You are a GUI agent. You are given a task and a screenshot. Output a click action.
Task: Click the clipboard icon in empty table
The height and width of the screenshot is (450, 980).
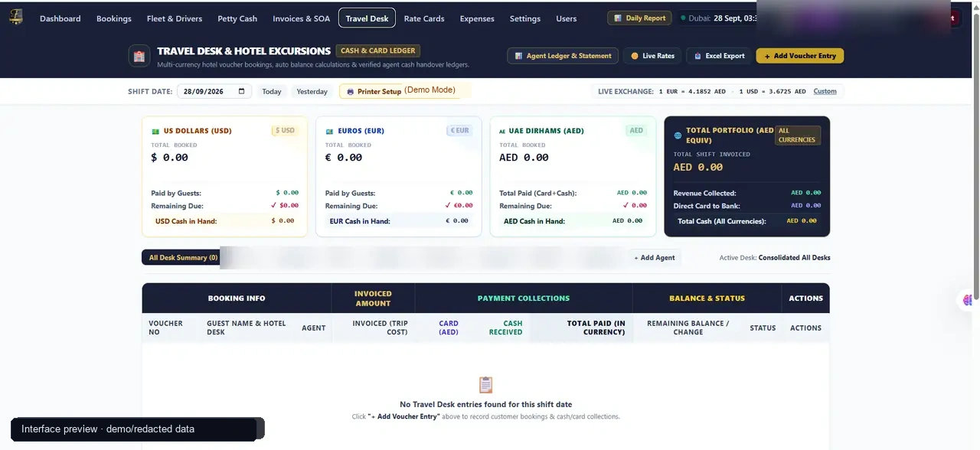485,385
